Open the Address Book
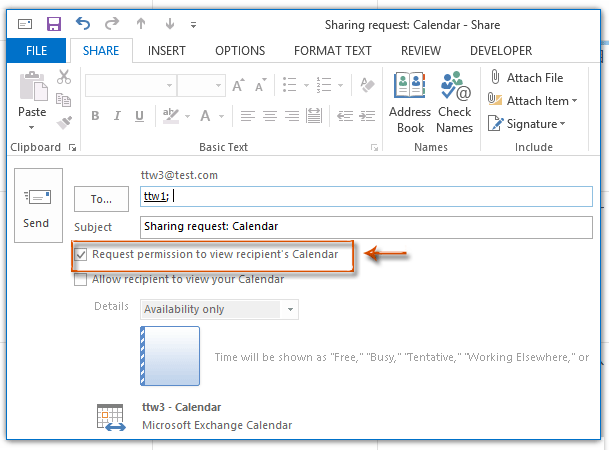Viewport: 609px width, 450px height. (410, 102)
